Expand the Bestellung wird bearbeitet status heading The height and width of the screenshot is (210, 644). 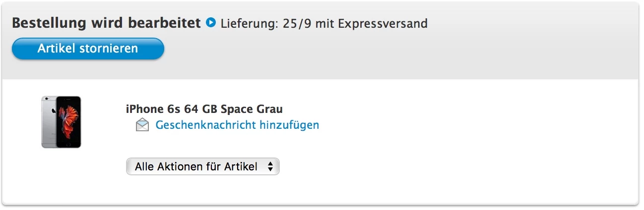coord(106,23)
